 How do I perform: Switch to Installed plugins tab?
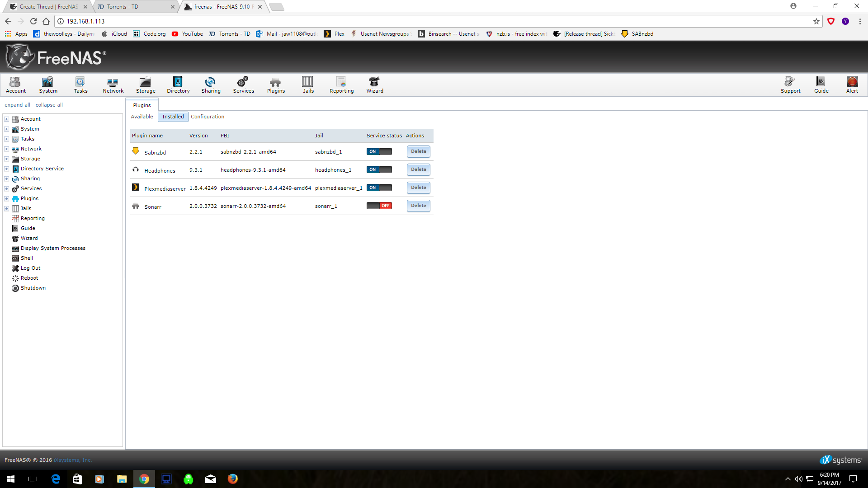click(x=173, y=117)
